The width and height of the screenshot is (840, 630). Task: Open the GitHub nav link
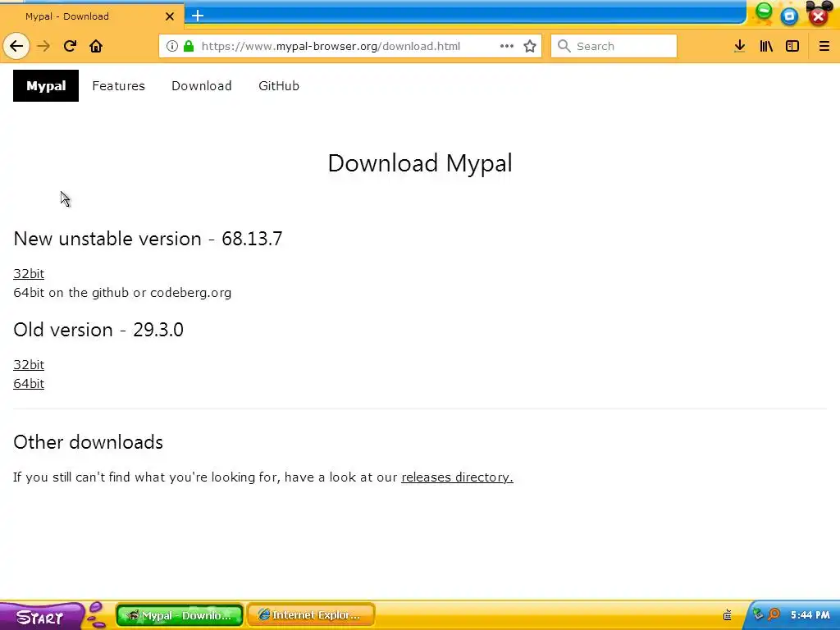[x=279, y=85]
